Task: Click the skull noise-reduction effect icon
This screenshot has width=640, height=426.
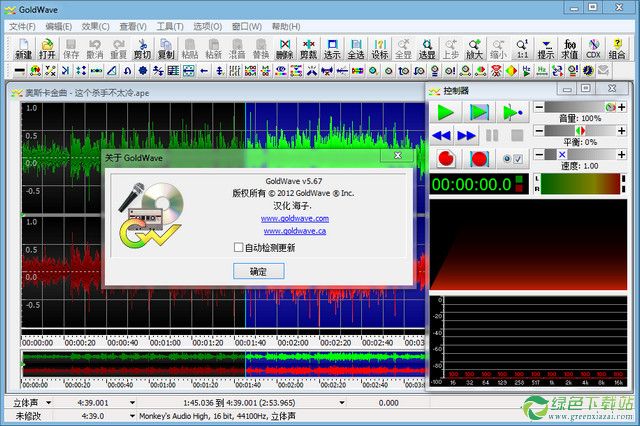Action: point(496,71)
